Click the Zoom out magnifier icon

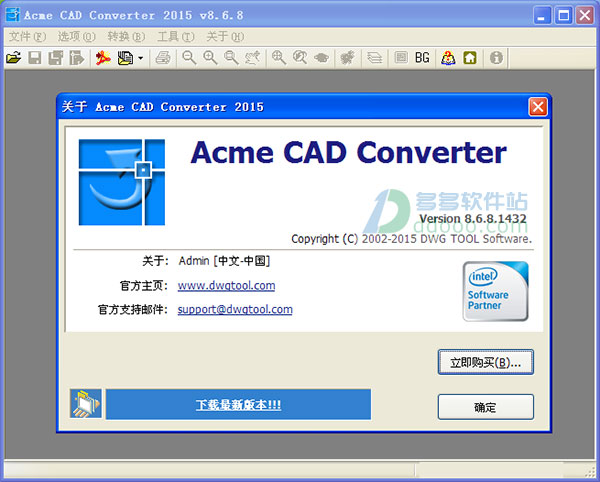pyautogui.click(x=189, y=58)
